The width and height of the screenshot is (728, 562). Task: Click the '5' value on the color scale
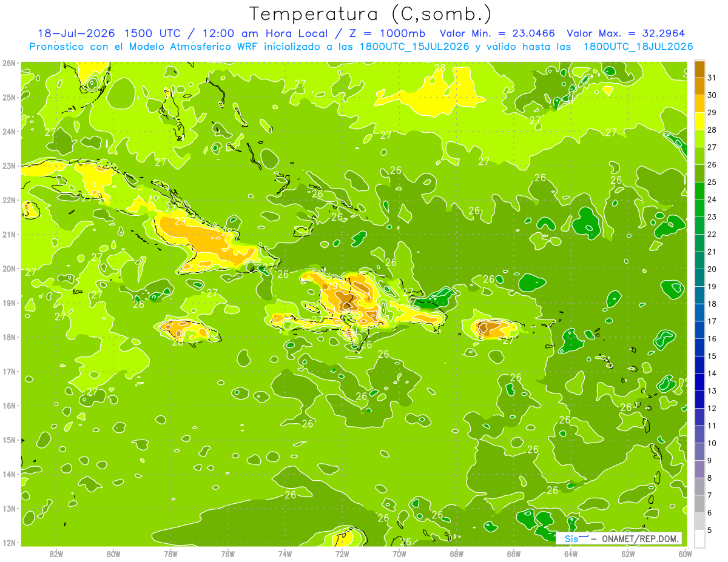pos(709,530)
